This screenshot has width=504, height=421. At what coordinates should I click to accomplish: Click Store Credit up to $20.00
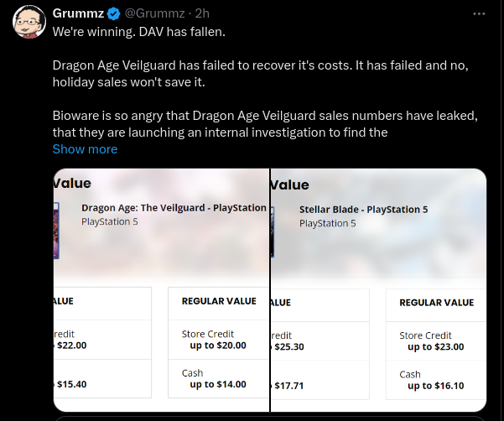(x=214, y=340)
